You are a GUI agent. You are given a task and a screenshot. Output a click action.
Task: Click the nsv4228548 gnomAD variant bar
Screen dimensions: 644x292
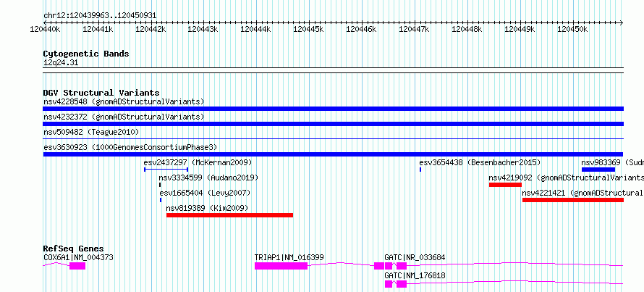pyautogui.click(x=333, y=109)
